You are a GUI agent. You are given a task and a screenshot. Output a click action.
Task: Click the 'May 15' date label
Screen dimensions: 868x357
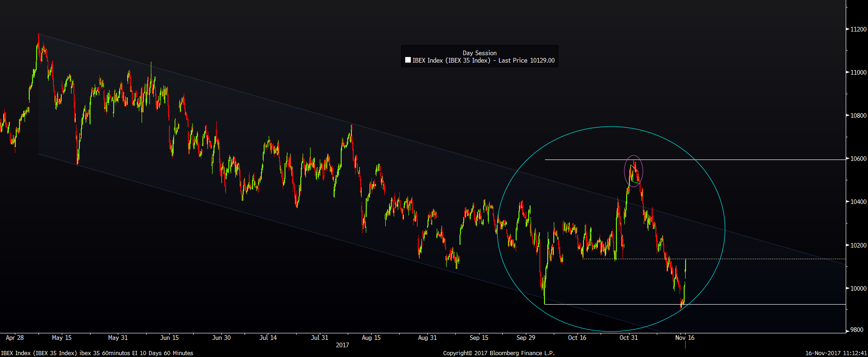click(62, 338)
